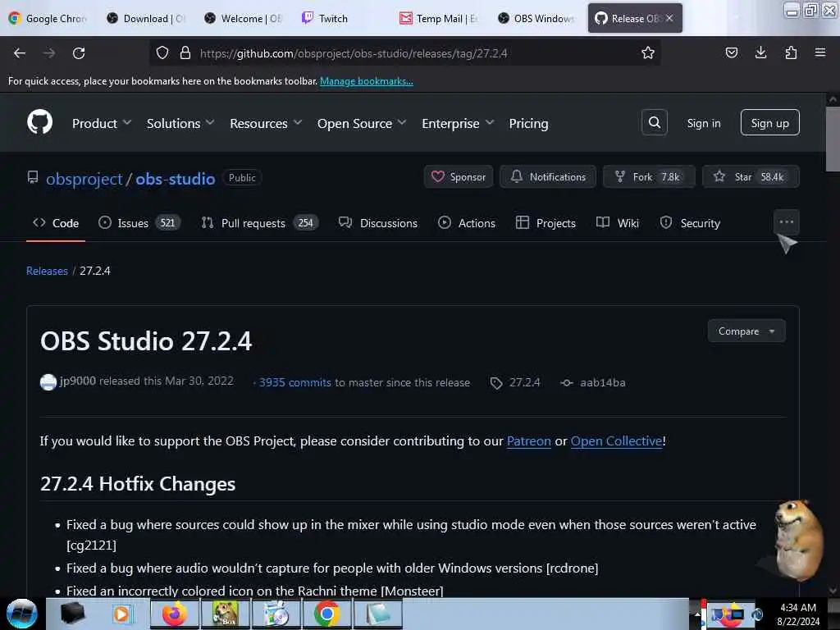
Task: Open commit aab14ba link
Action: 593,382
